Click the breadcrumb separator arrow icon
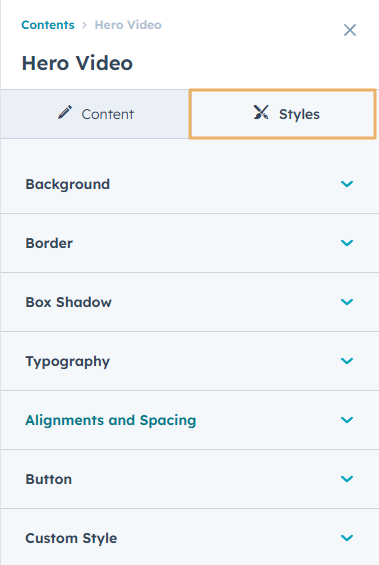Viewport: 379px width, 565px height. [84, 25]
